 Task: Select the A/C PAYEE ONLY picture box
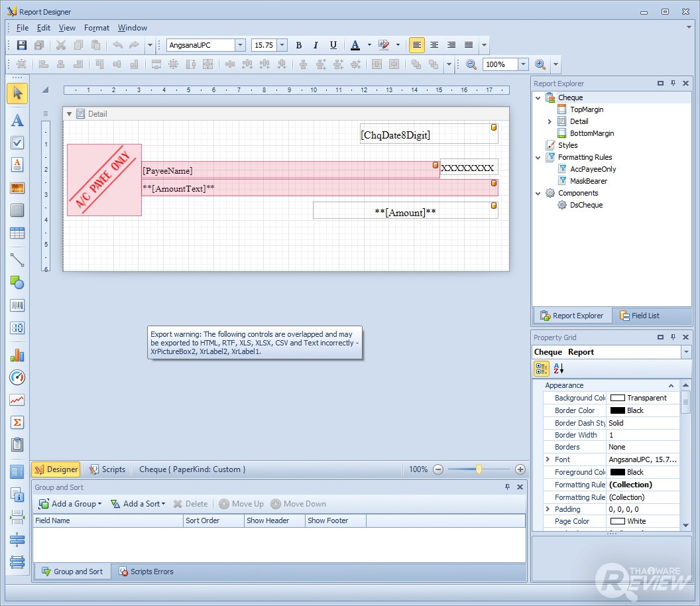[x=105, y=180]
